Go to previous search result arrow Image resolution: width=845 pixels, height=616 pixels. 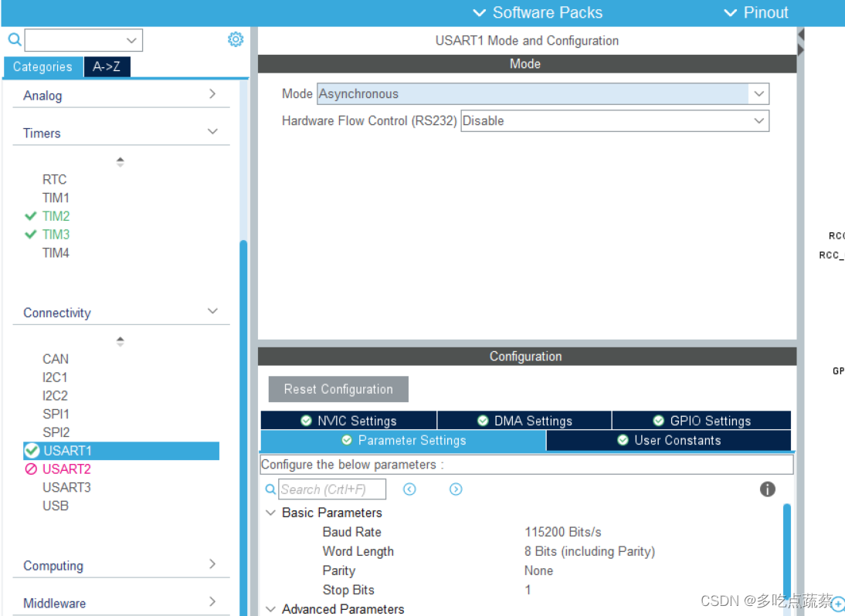pos(409,489)
